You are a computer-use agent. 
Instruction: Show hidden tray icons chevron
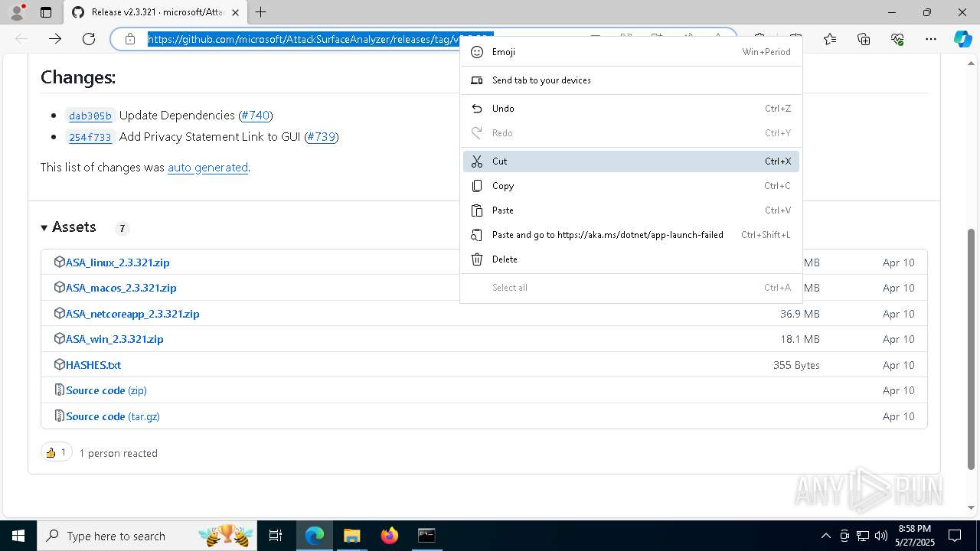[825, 536]
